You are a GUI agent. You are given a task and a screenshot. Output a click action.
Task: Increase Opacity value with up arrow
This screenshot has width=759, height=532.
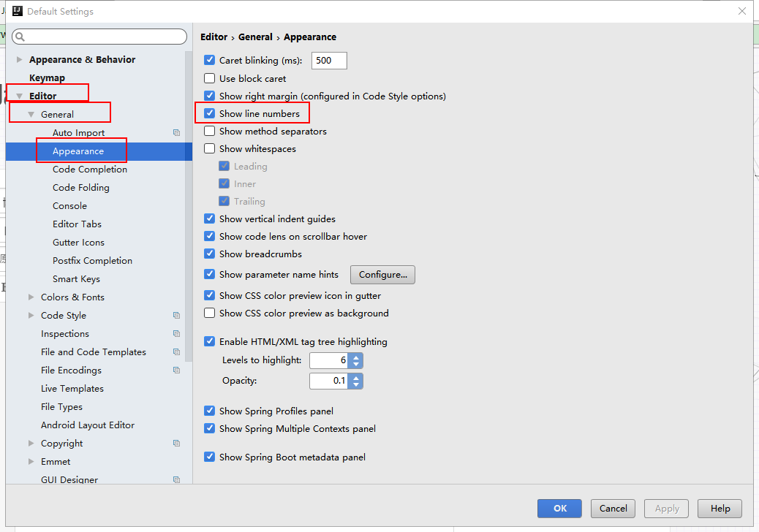point(356,378)
